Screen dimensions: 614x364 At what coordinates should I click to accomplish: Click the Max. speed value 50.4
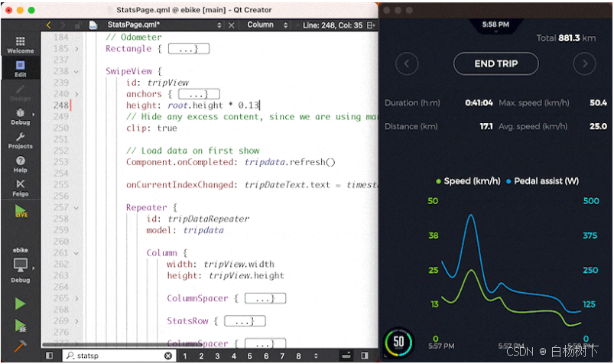[599, 103]
